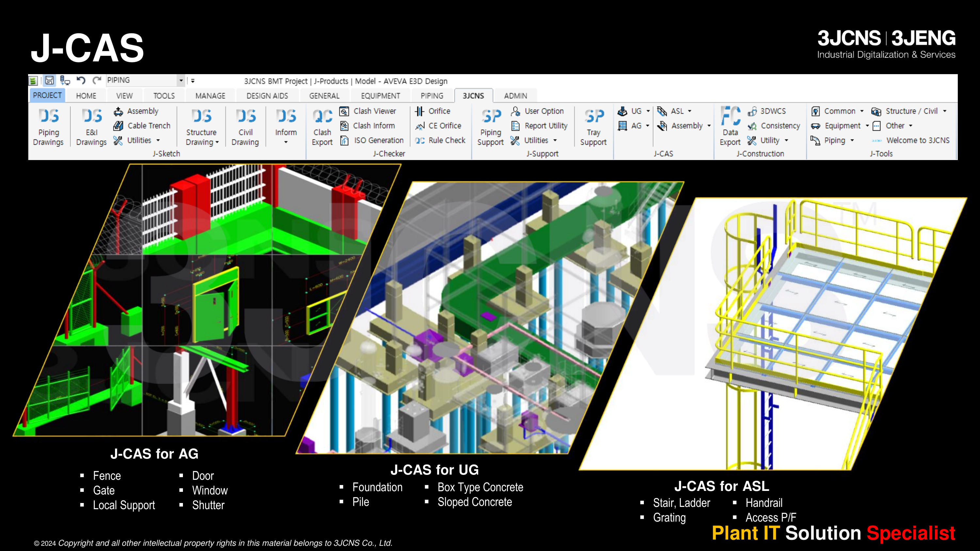Run Rule Check
The height and width of the screenshot is (551, 980).
pos(440,140)
